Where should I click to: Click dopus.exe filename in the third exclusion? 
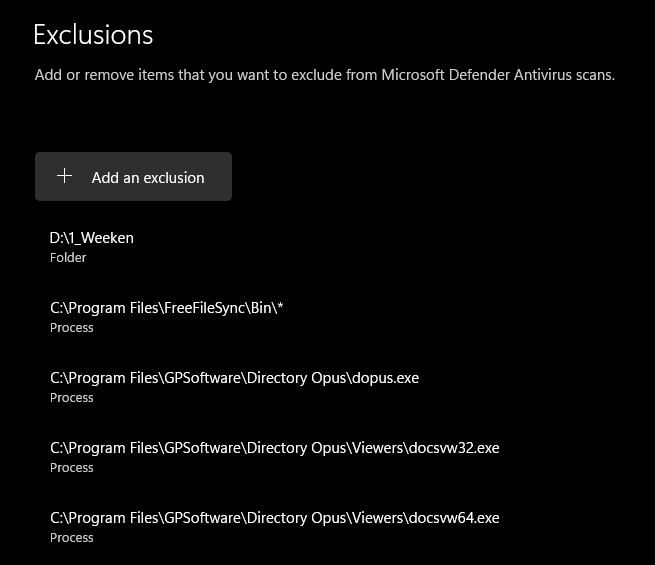(386, 378)
